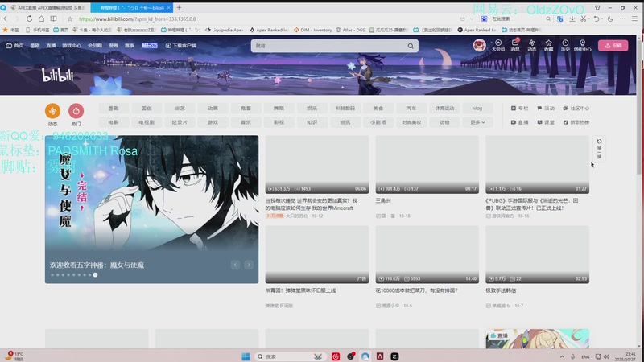Open video thumbnail titled 三角洲
The height and width of the screenshot is (362, 644).
point(427,164)
